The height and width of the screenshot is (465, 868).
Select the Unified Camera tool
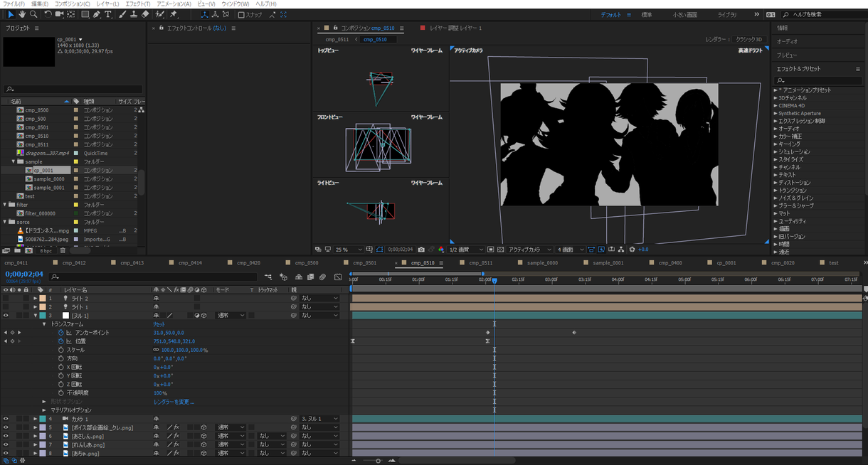coord(59,14)
